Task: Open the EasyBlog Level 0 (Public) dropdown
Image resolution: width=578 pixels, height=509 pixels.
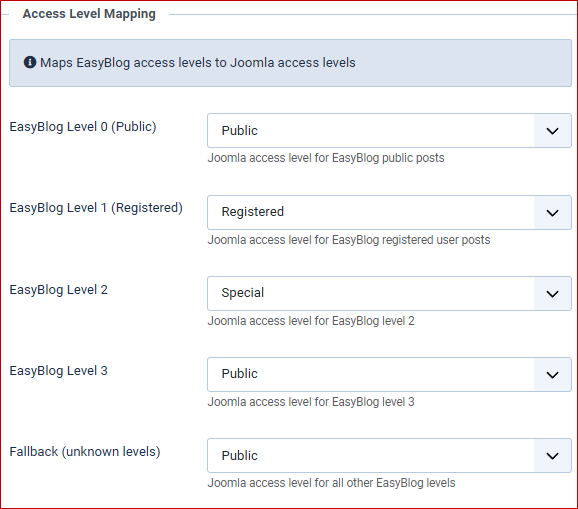Action: (x=389, y=130)
